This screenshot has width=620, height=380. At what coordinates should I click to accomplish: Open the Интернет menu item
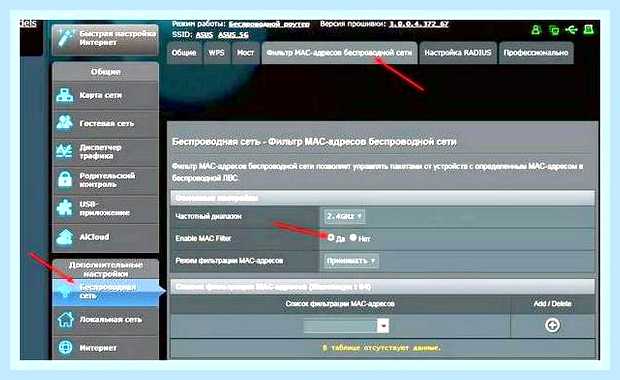pos(106,348)
